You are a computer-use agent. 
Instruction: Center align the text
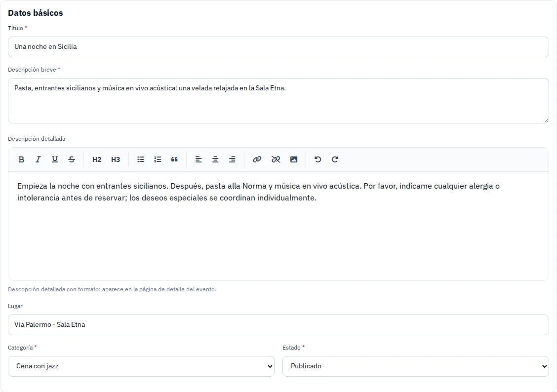coord(215,159)
